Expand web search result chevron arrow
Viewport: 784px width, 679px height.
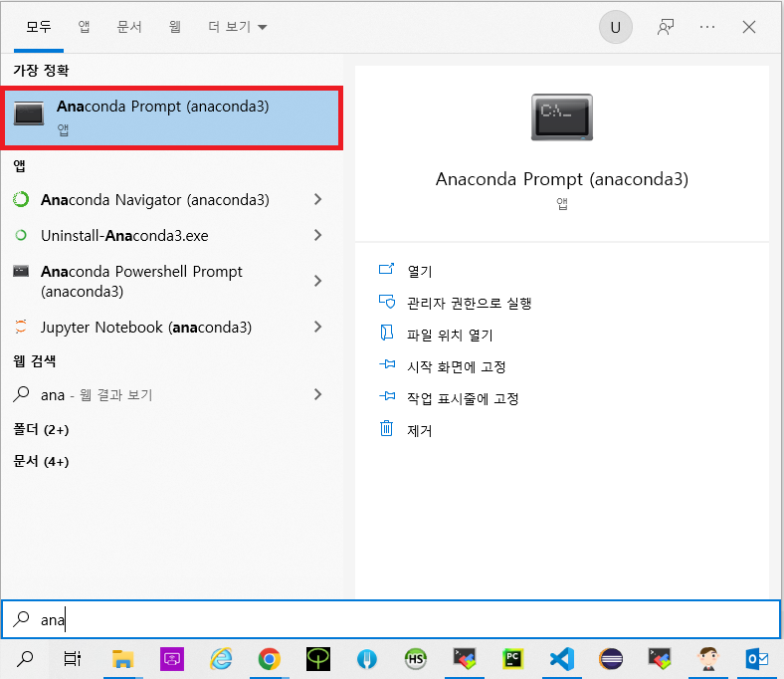(x=317, y=395)
